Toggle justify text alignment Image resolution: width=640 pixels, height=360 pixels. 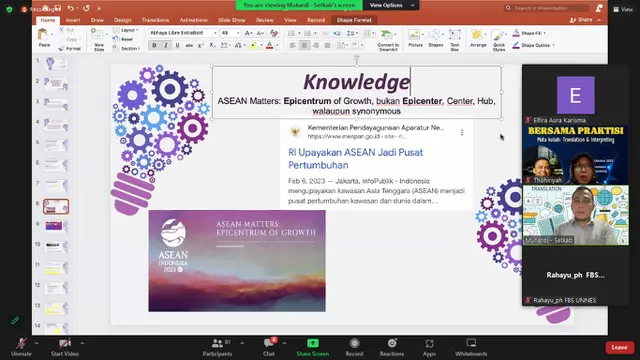point(327,45)
